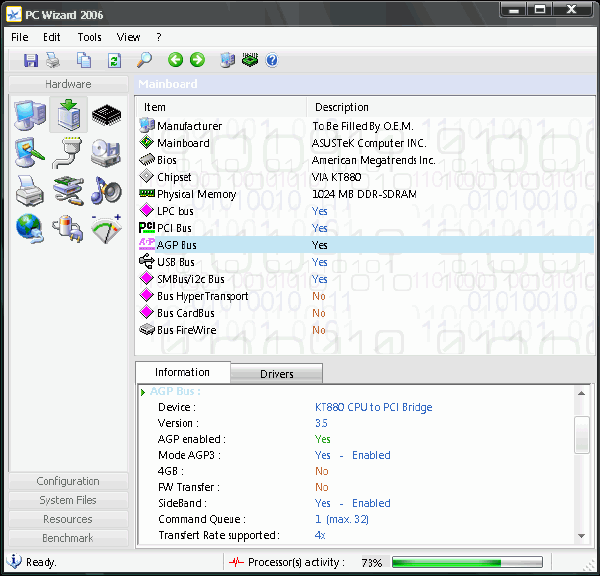
Task: Open the magnifier Search toolbar icon
Action: coord(144,60)
